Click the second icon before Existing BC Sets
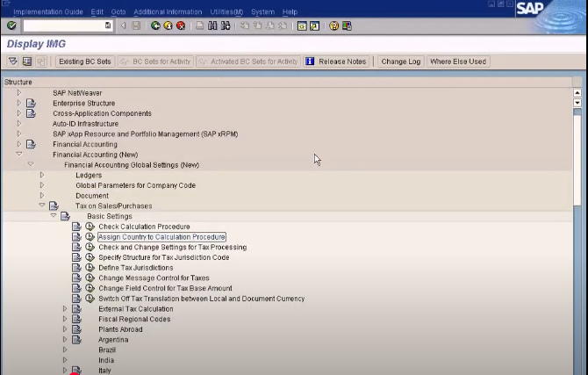588x375 pixels. (27, 61)
